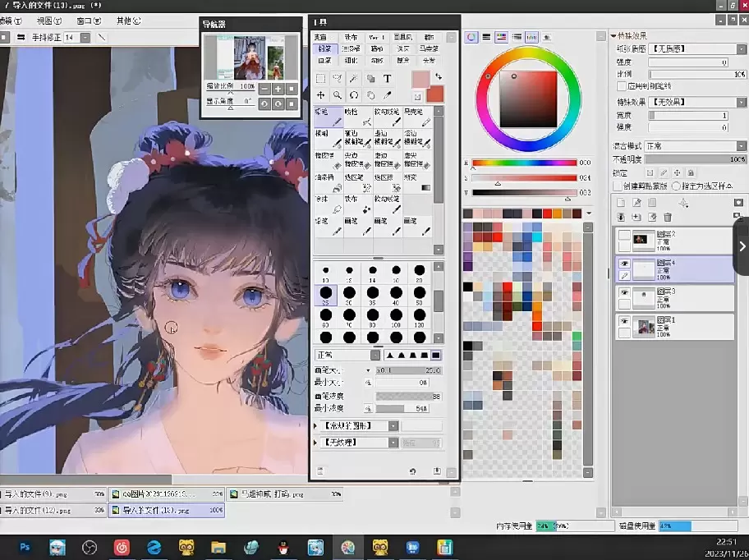The image size is (749, 560).
Task: Switch to 导入的文件(9).png document tab
Action: pos(53,494)
